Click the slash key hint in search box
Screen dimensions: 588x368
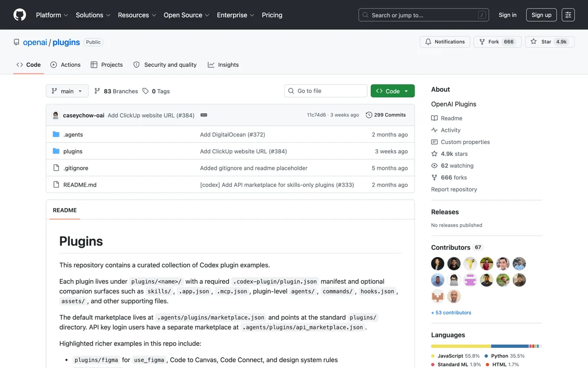click(482, 15)
